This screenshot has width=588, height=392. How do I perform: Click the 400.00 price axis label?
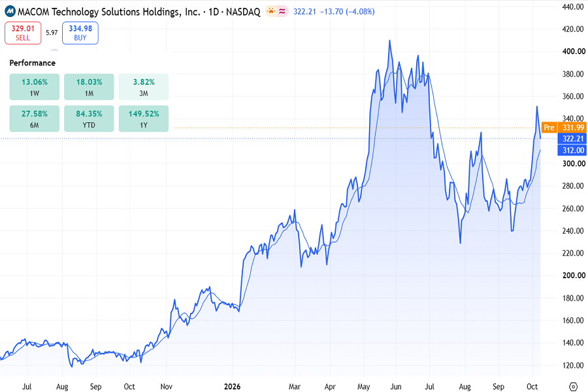(x=574, y=52)
